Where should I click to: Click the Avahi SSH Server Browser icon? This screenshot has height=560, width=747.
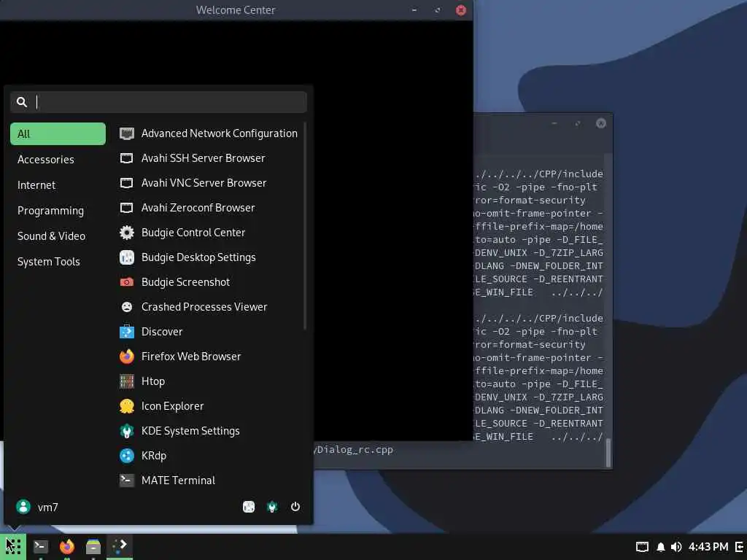[127, 158]
